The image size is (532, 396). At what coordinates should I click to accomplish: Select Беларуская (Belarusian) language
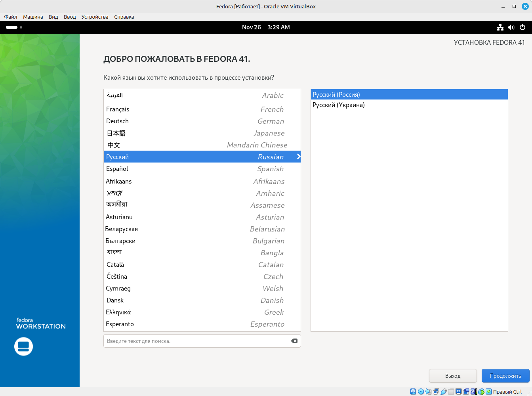202,229
